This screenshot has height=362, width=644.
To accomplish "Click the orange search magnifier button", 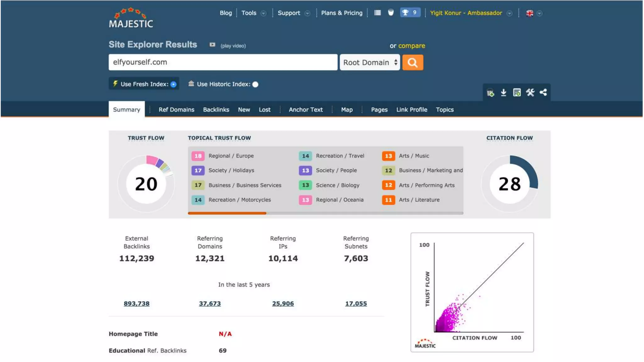I will pyautogui.click(x=412, y=63).
